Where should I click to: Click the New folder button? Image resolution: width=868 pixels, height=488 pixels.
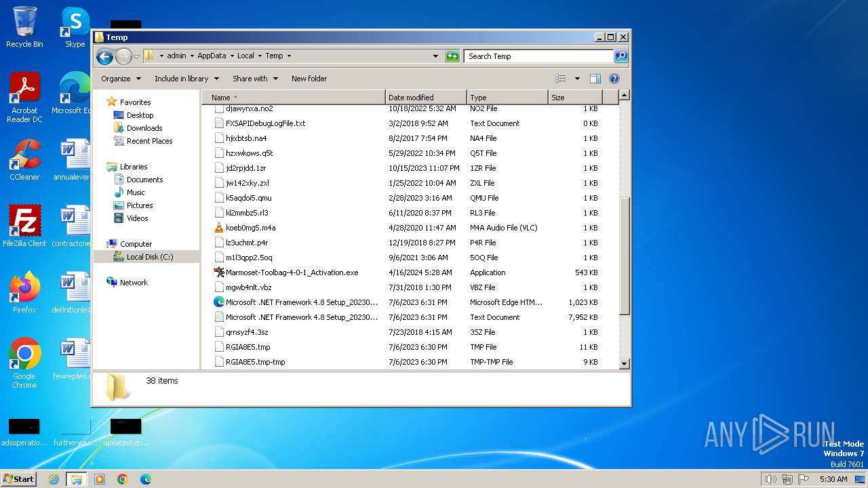pyautogui.click(x=309, y=79)
